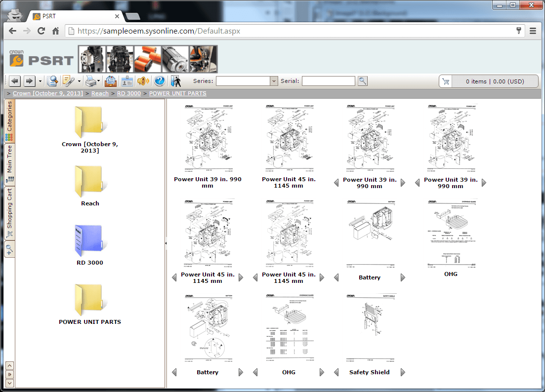
Task: Click previous arrow beside second-row Battery
Action: coord(336,277)
